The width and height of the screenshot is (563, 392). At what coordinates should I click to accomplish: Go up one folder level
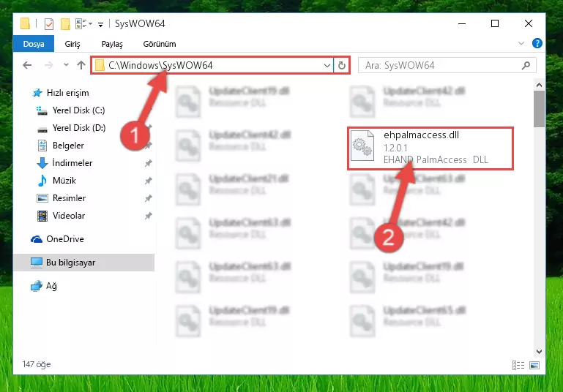pos(81,65)
